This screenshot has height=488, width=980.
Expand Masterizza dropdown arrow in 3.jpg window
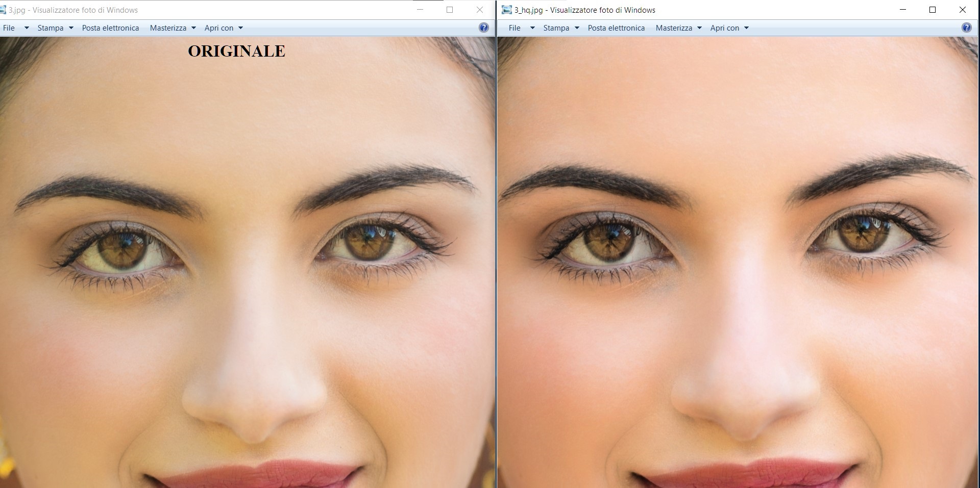pos(193,28)
